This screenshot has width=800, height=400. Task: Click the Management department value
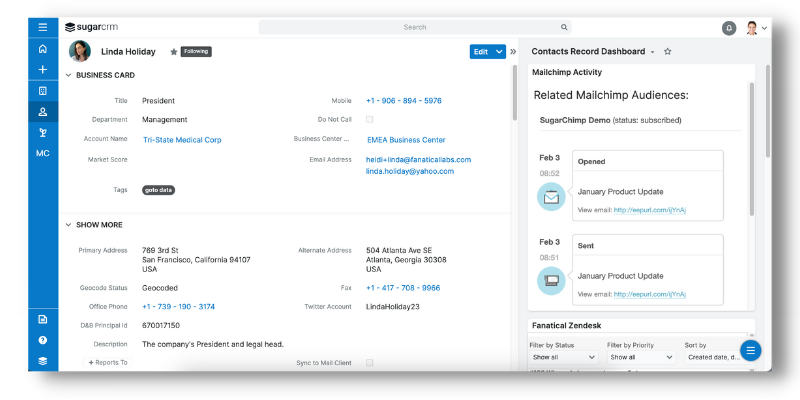[165, 119]
